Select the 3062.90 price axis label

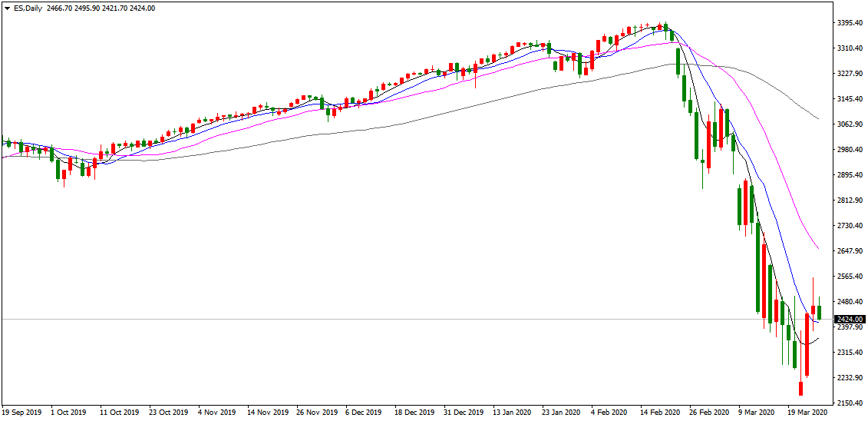[850, 124]
